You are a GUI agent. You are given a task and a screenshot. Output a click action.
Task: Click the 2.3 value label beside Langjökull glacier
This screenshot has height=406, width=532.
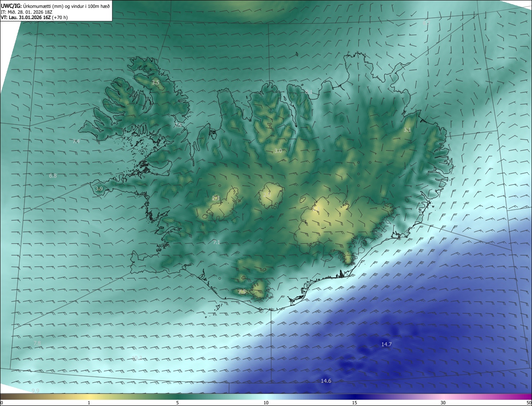pos(216,198)
